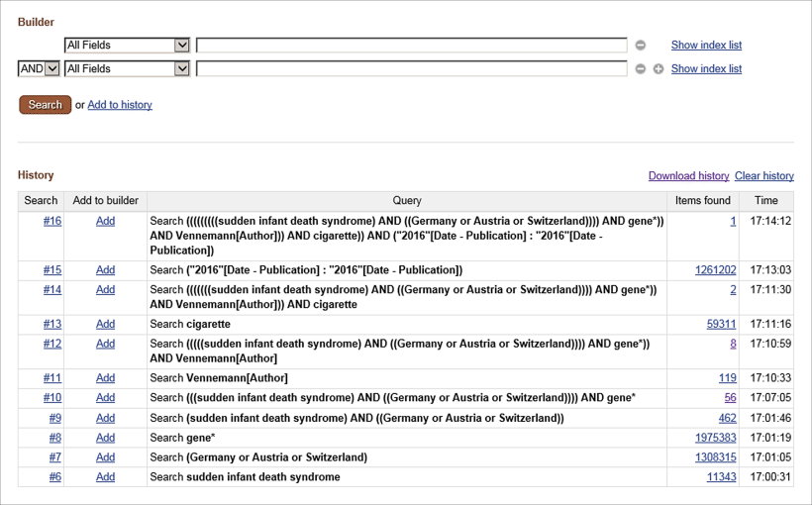Show index list for the second builder row
812x505 pixels.
pos(706,69)
